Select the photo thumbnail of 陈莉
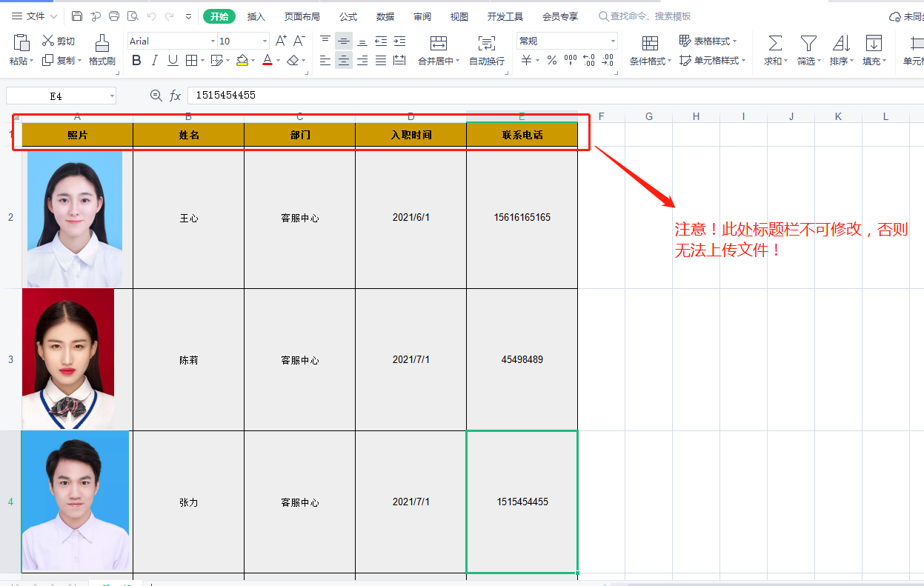The height and width of the screenshot is (586, 924). [x=68, y=359]
